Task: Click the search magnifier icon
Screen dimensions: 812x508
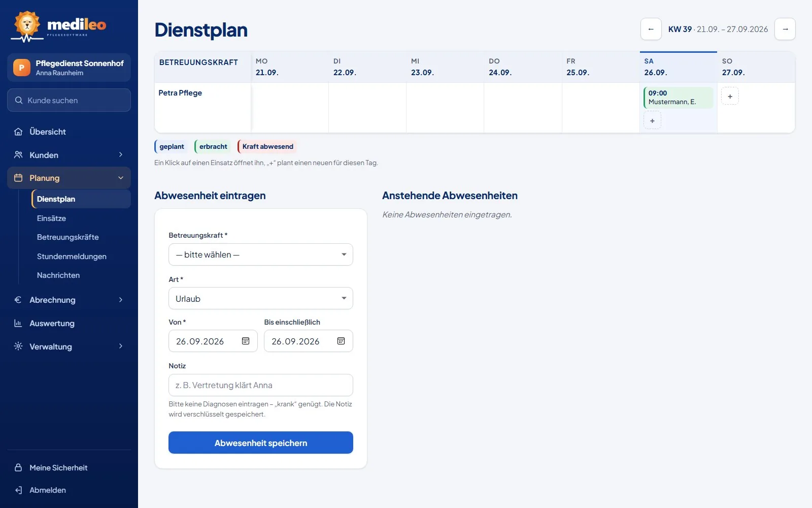Action: 19,100
